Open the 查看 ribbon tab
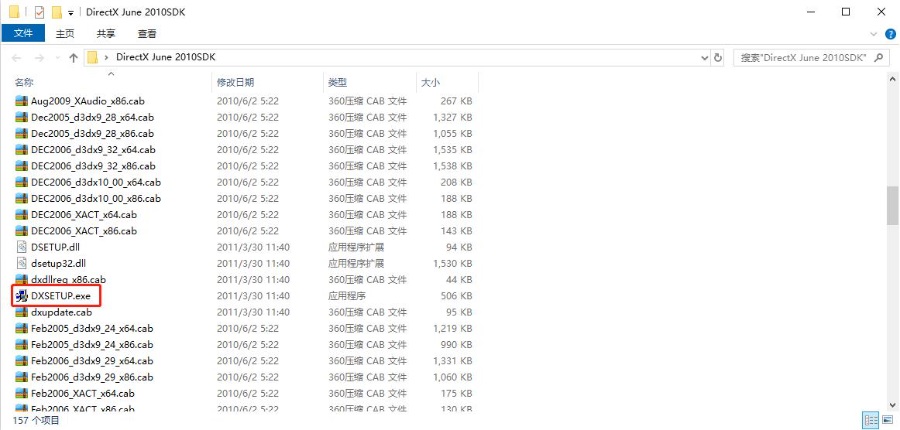This screenshot has width=900, height=430. [147, 34]
